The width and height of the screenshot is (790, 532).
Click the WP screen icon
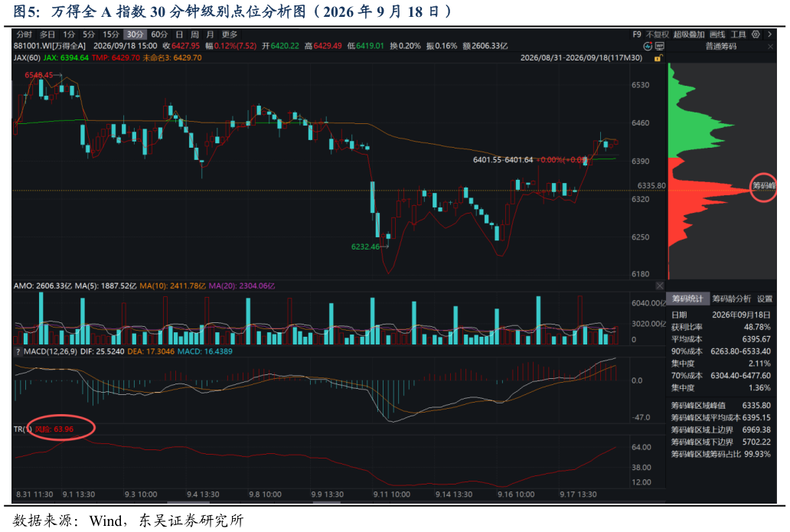coord(660,46)
